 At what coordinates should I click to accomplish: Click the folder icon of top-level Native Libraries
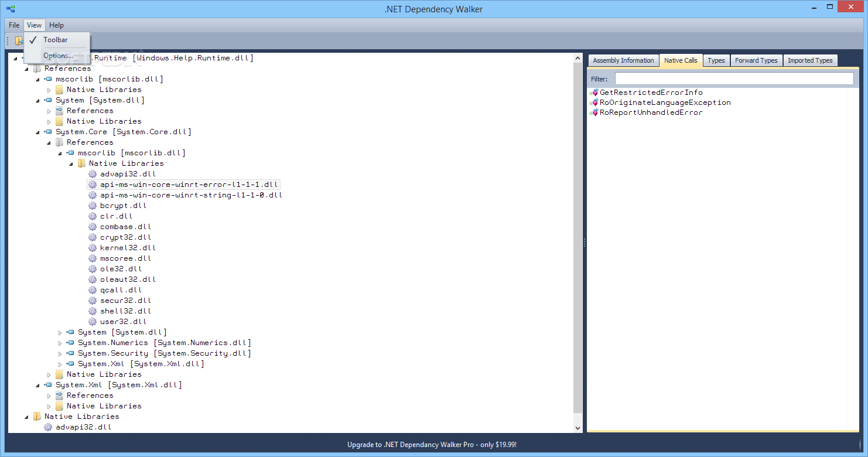click(x=37, y=417)
